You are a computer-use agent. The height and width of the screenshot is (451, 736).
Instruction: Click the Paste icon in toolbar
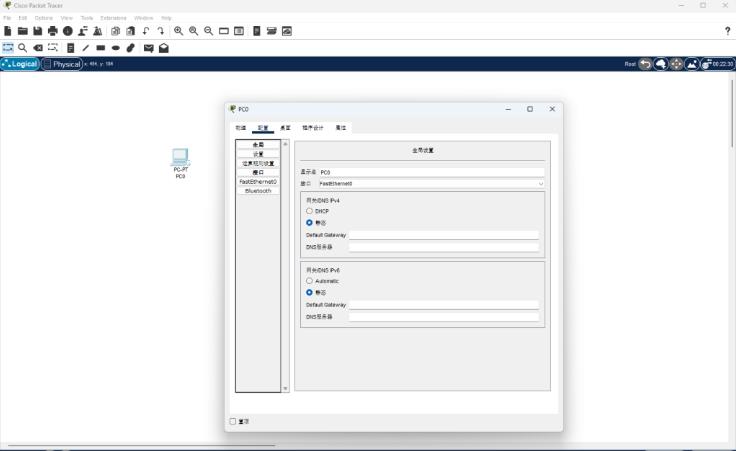point(130,31)
